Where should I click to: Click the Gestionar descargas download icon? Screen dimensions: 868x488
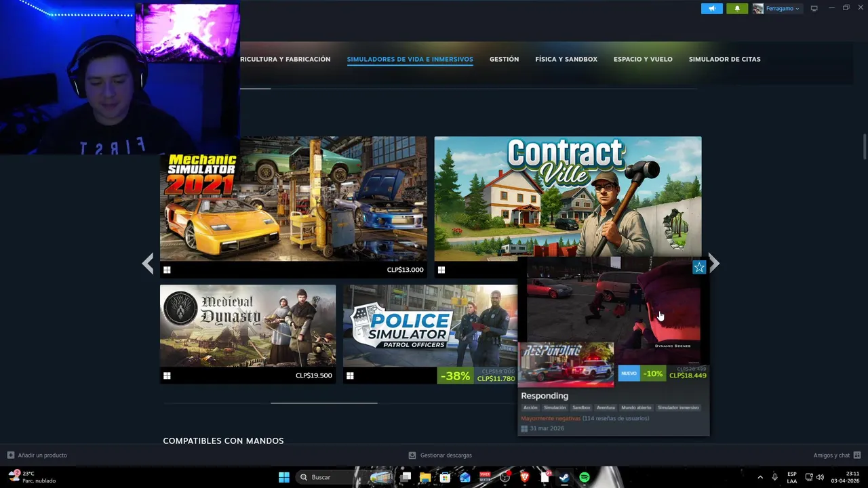click(x=412, y=455)
